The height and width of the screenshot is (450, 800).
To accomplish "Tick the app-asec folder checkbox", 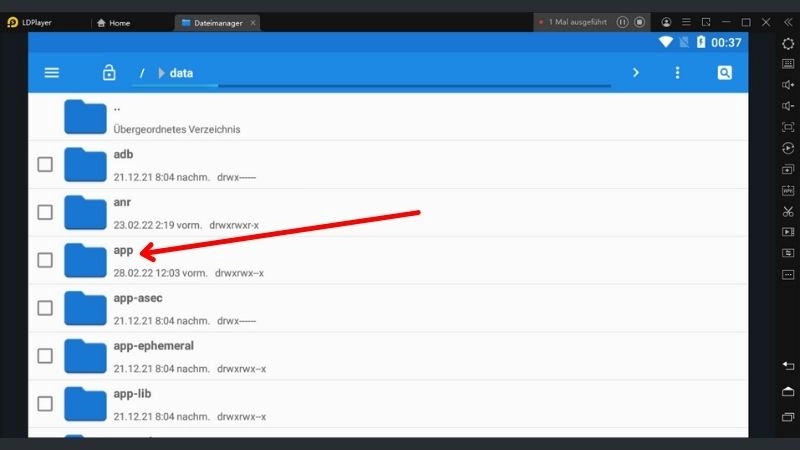I will coord(45,308).
